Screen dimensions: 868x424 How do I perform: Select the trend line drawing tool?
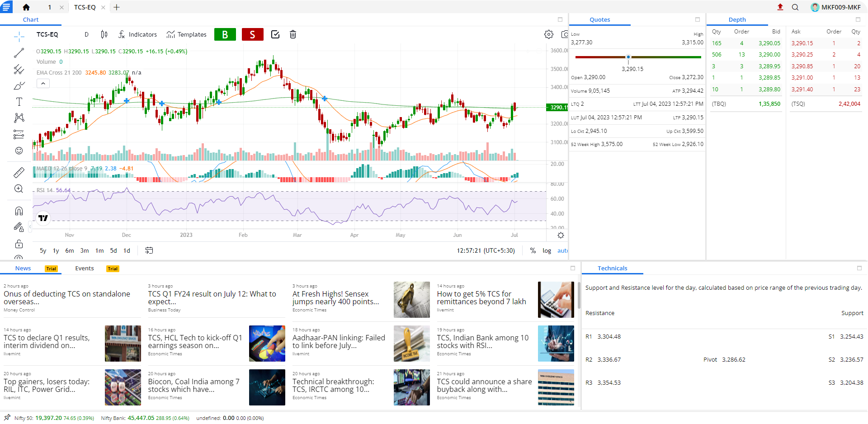coord(19,53)
